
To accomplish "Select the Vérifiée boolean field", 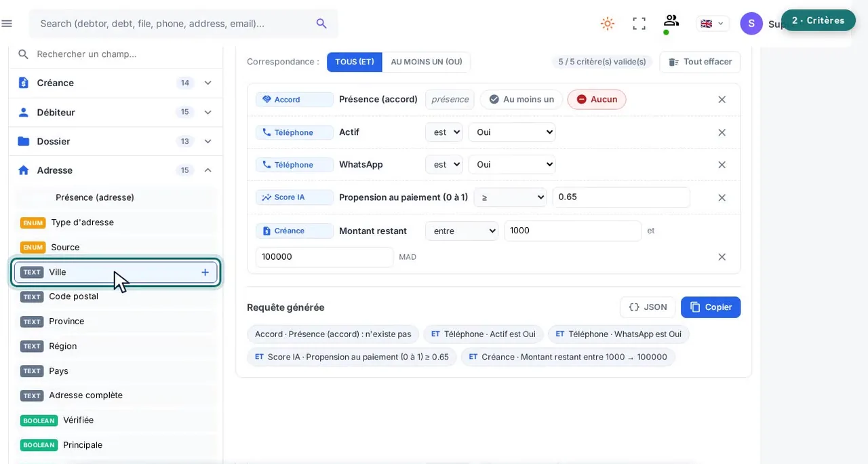I will [116, 421].
